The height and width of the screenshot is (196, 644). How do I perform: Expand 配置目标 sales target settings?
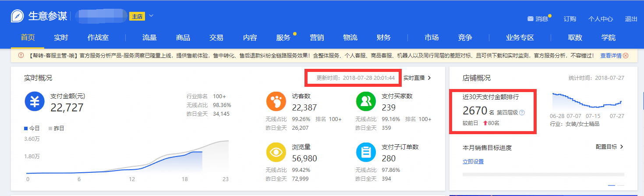pos(609,146)
